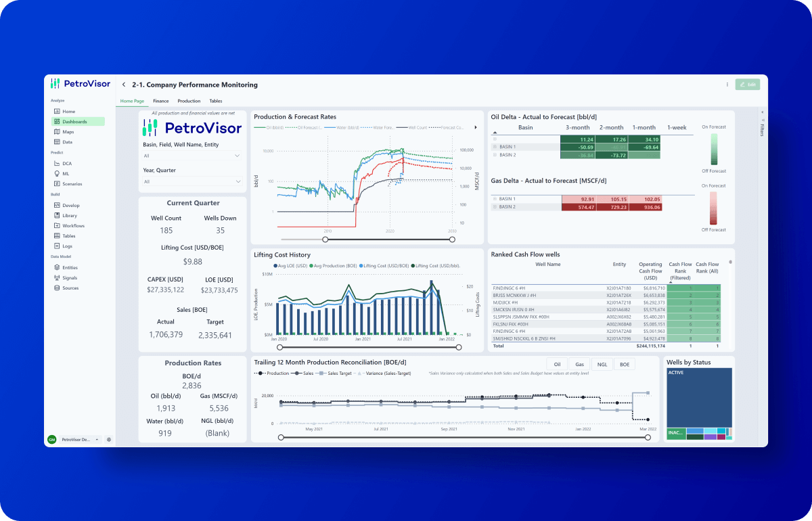Toggle the Gas series button

click(579, 364)
